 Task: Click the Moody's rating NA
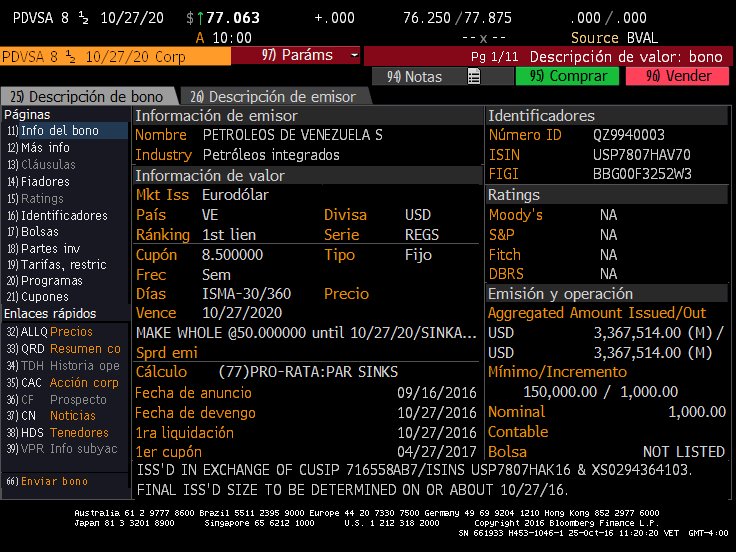(608, 215)
